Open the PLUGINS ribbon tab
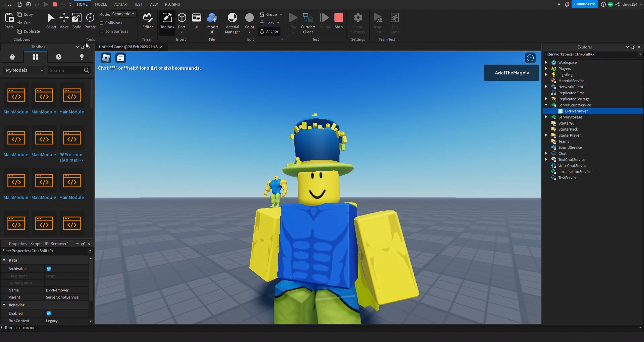644x342 pixels. (172, 4)
